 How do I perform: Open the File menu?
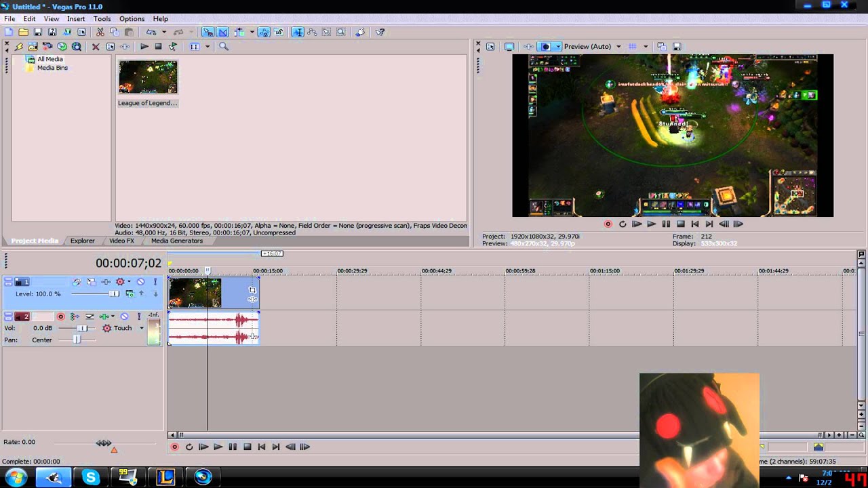tap(9, 19)
